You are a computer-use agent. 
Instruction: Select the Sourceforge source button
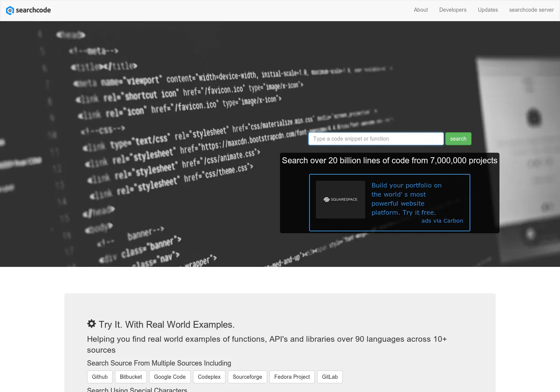pos(247,377)
